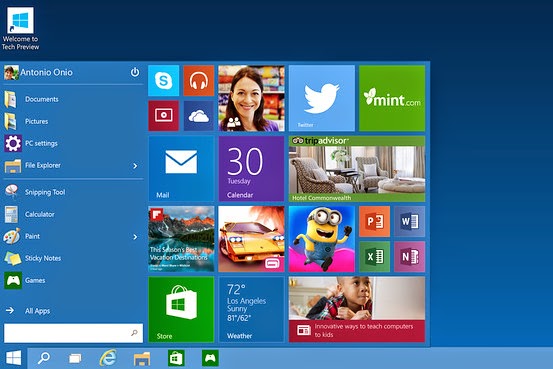Show All Apps
553x369 pixels.
pos(73,311)
